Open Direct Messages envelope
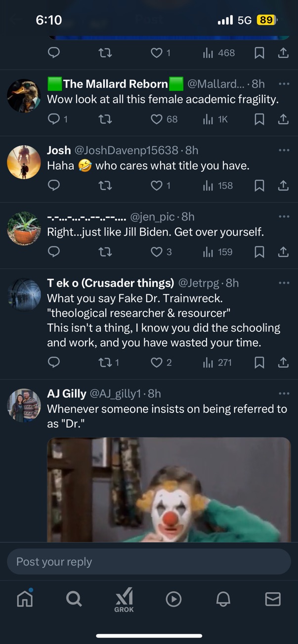Viewport: 298px width, 644px height. click(273, 599)
